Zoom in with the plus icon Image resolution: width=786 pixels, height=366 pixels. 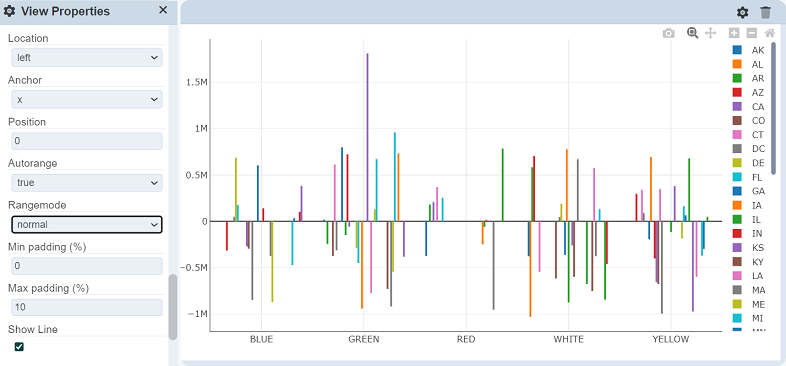734,33
